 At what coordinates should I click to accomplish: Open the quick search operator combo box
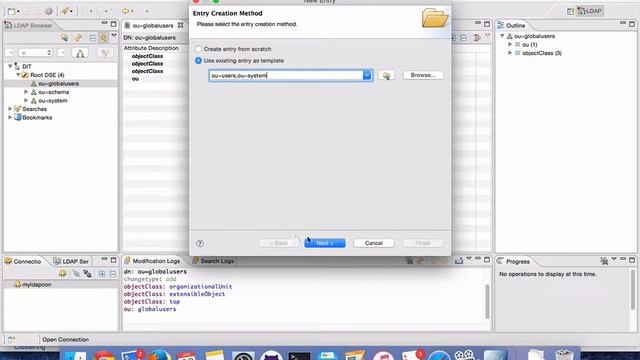(35, 53)
